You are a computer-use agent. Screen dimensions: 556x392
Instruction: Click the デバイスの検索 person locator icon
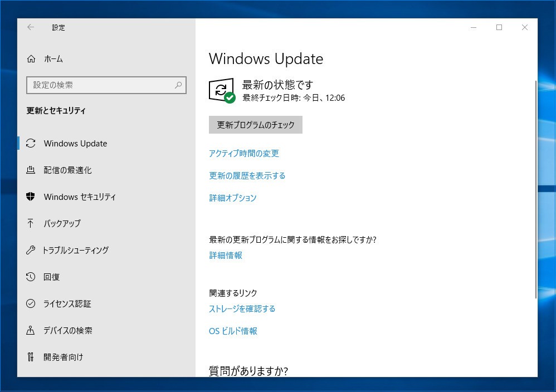(x=31, y=330)
